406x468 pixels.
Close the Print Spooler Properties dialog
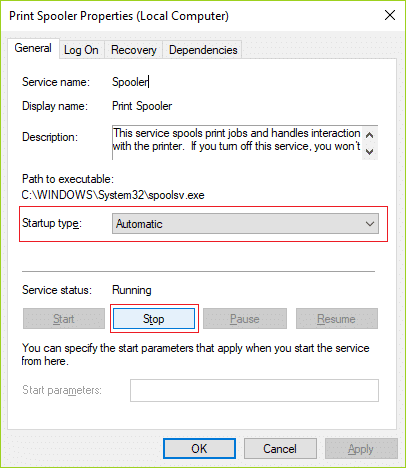click(390, 15)
